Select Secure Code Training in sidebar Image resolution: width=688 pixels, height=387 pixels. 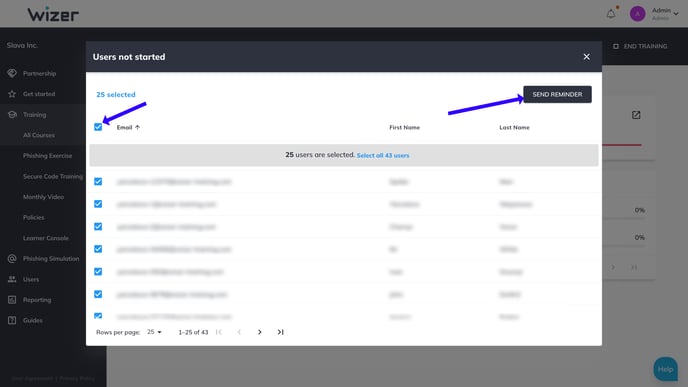[53, 176]
